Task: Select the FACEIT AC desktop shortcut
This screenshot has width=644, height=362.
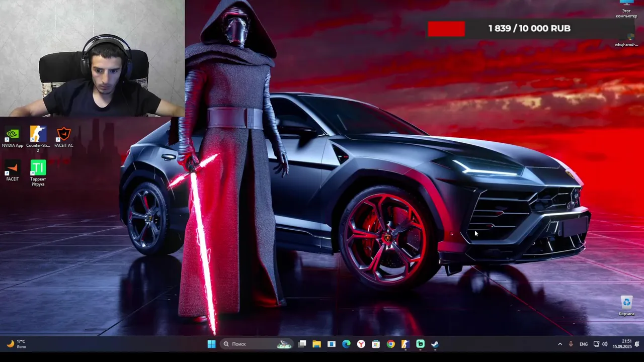Action: pos(63,137)
